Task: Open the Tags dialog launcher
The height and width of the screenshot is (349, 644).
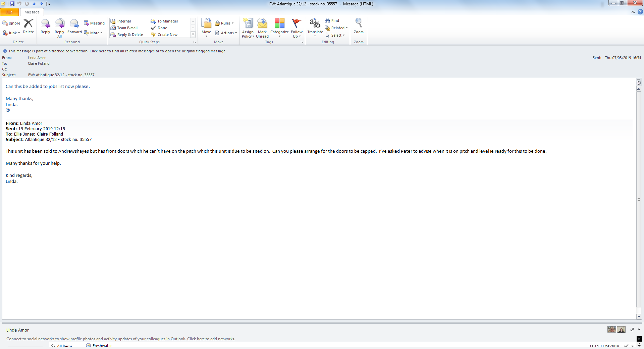Action: tap(302, 42)
